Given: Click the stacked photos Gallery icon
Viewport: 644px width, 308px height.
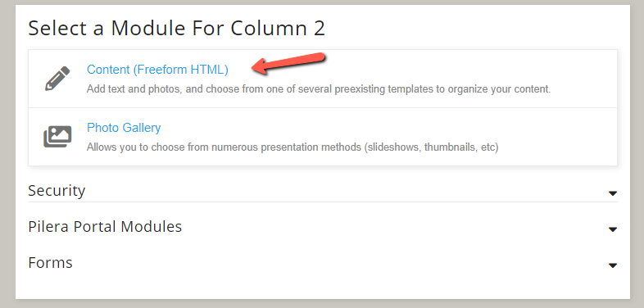Looking at the screenshot, I should (x=57, y=137).
